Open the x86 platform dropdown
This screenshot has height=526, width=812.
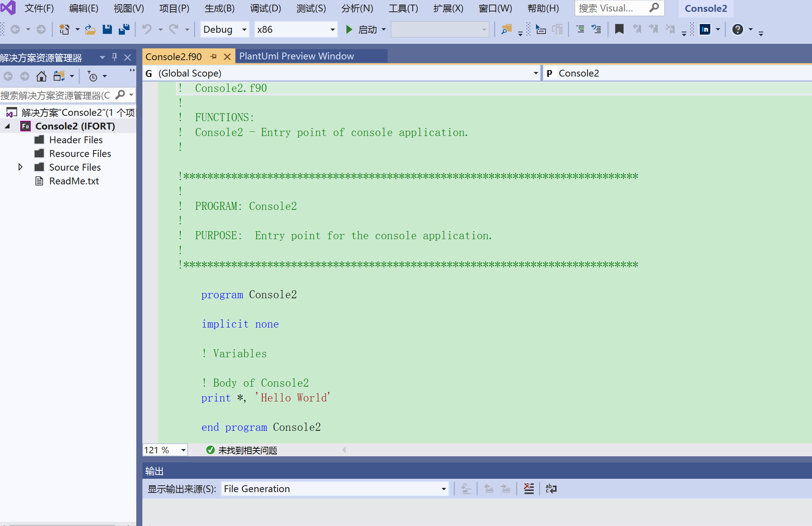pos(296,29)
